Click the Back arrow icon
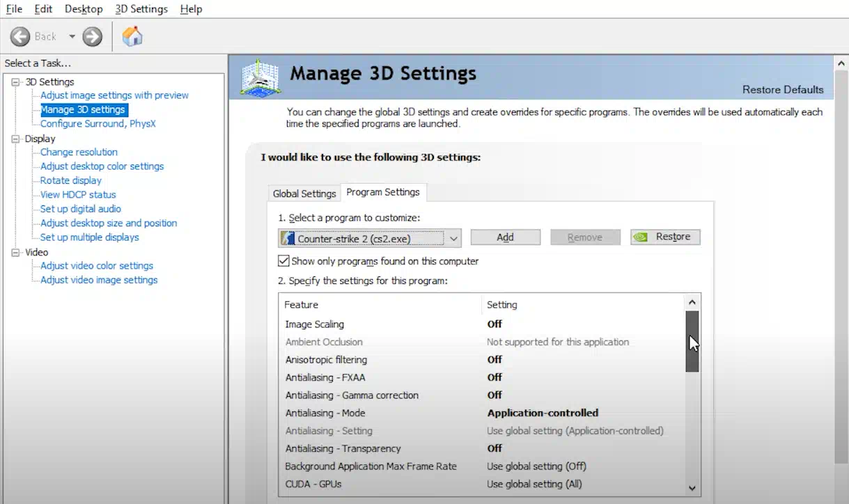 (21, 36)
